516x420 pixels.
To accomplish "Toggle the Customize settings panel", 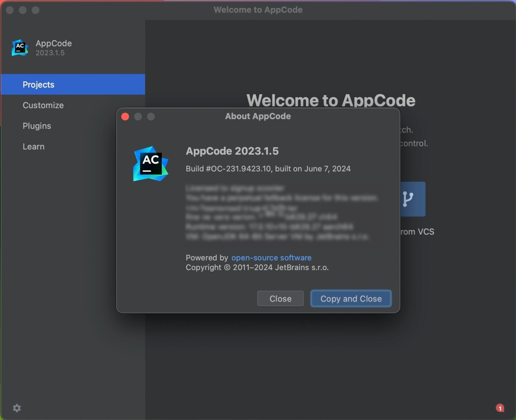I will tap(43, 105).
